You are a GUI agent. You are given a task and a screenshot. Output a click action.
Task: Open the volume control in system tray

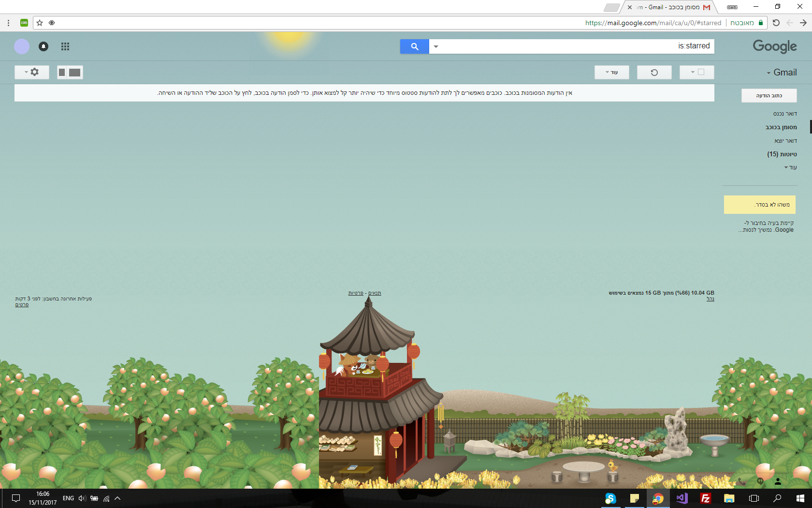coord(82,498)
